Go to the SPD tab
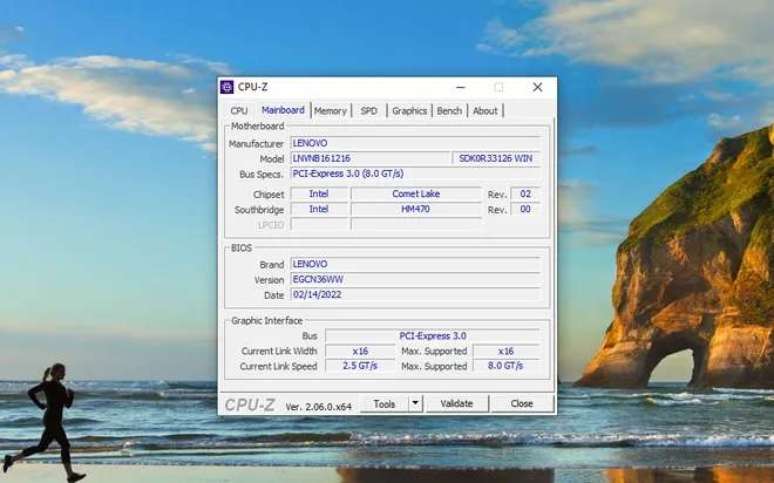The image size is (774, 483). coord(369,111)
